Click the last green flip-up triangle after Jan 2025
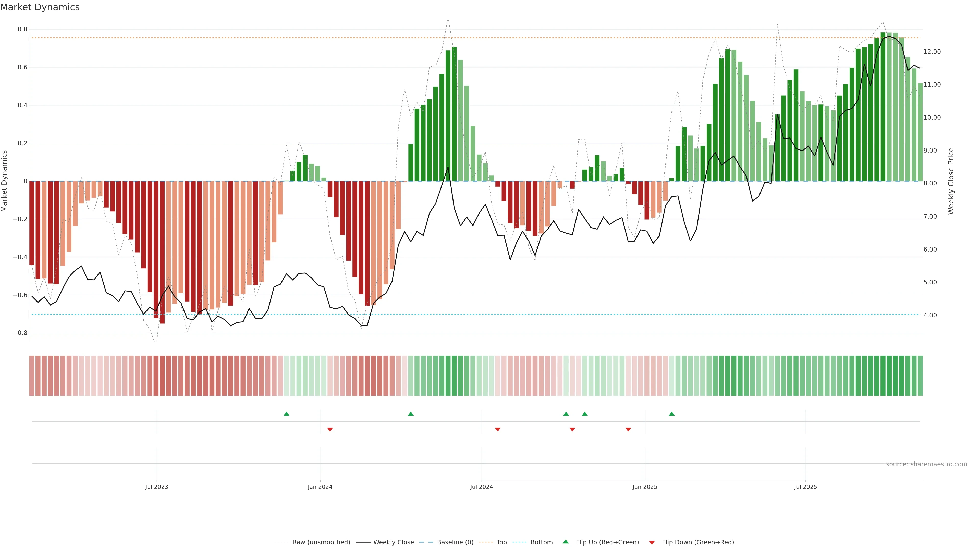Image resolution: width=980 pixels, height=551 pixels. point(671,414)
